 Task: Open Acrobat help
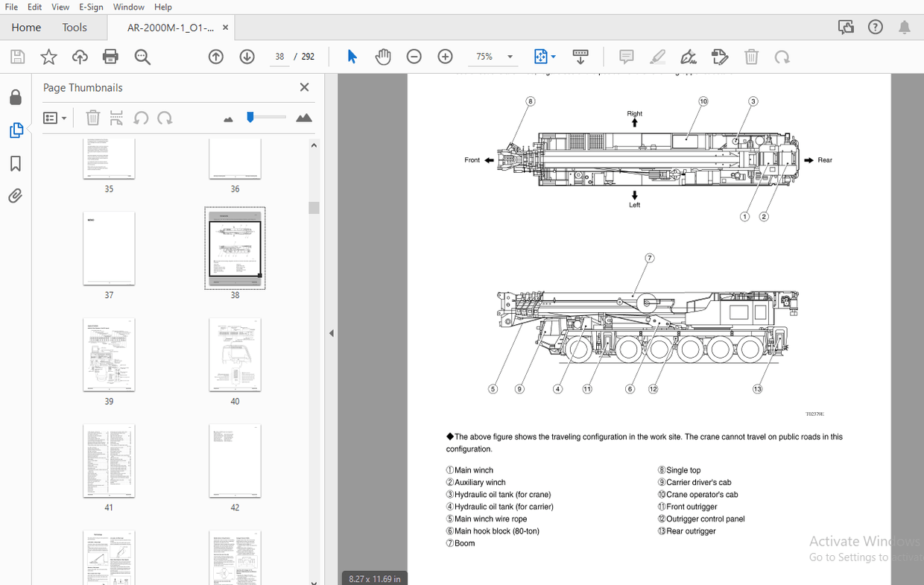click(x=875, y=26)
